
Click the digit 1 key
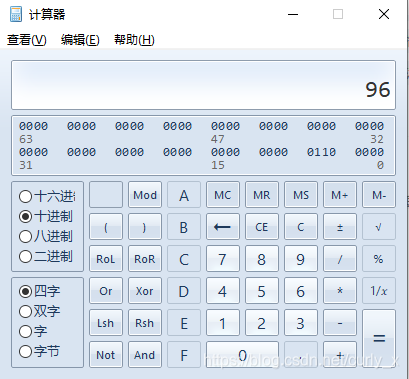(223, 323)
